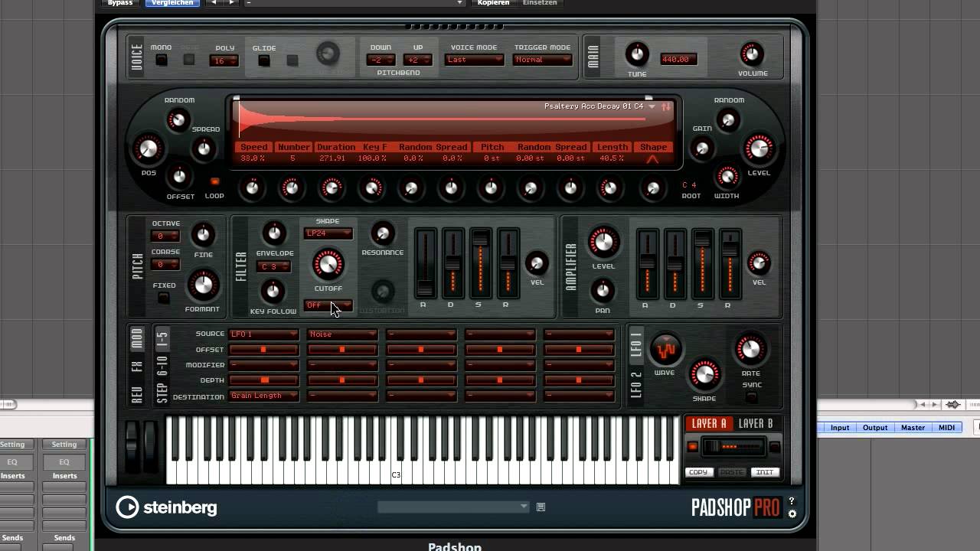Click the LFO Rate knob
This screenshot has width=980, height=551.
point(750,350)
